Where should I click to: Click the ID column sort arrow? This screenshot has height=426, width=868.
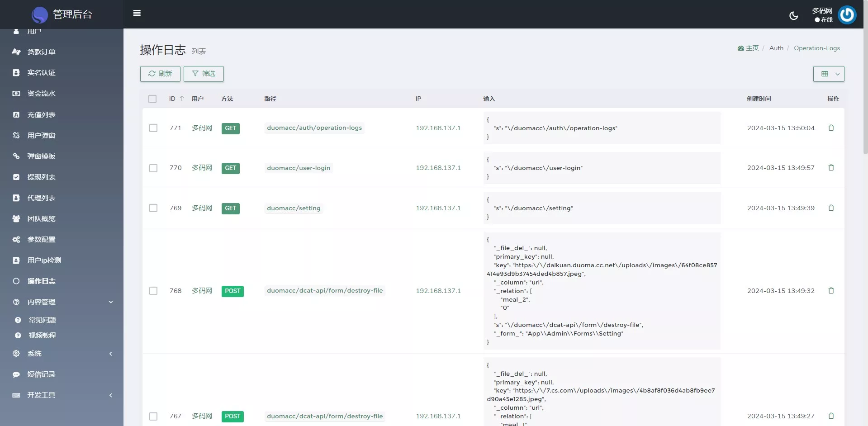[182, 99]
